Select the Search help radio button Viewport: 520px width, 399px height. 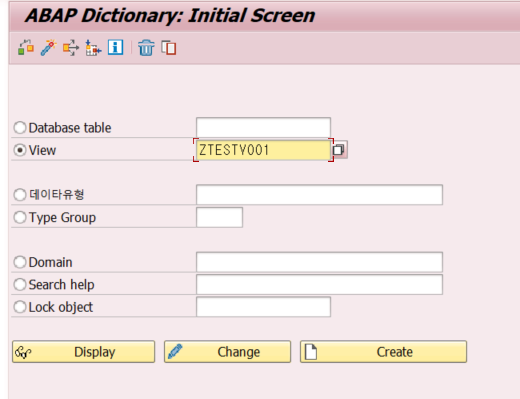20,285
